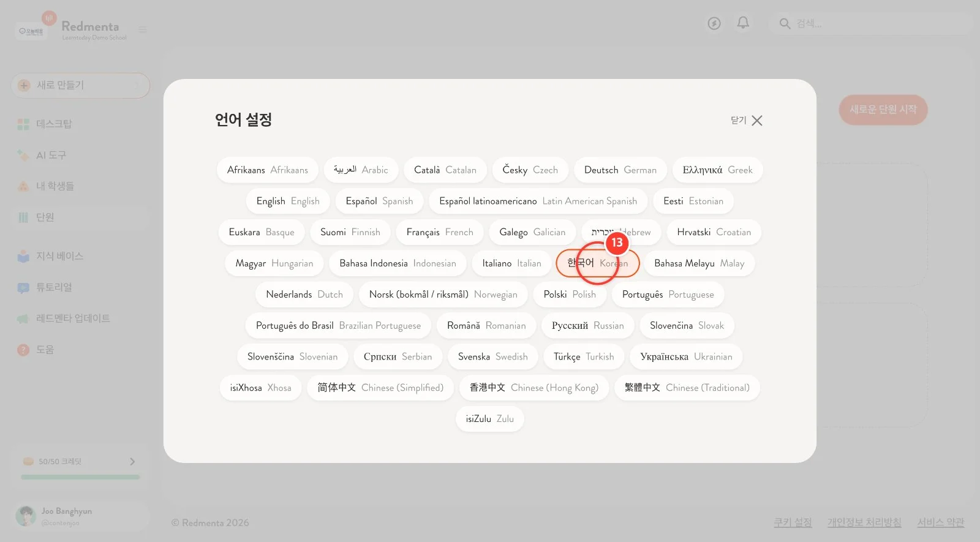
Task: Click the 새로 만들기 create button
Action: click(80, 85)
